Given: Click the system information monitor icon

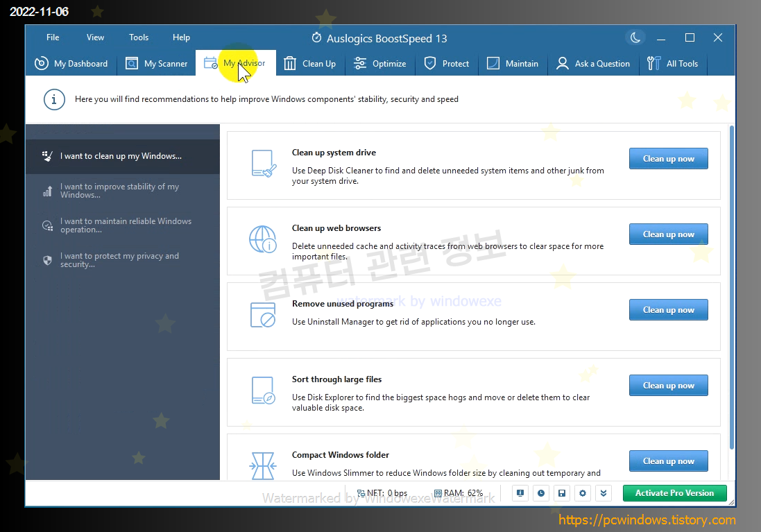Looking at the screenshot, I should pos(520,493).
